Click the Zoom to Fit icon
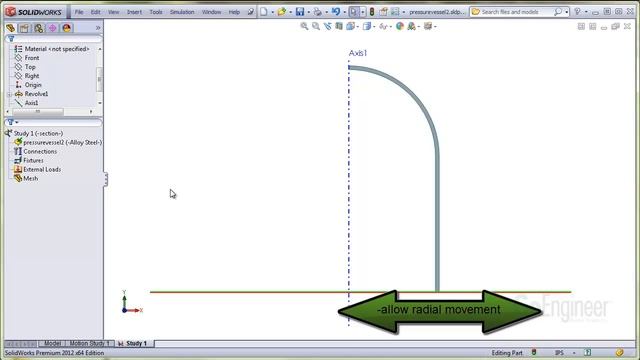 point(304,26)
